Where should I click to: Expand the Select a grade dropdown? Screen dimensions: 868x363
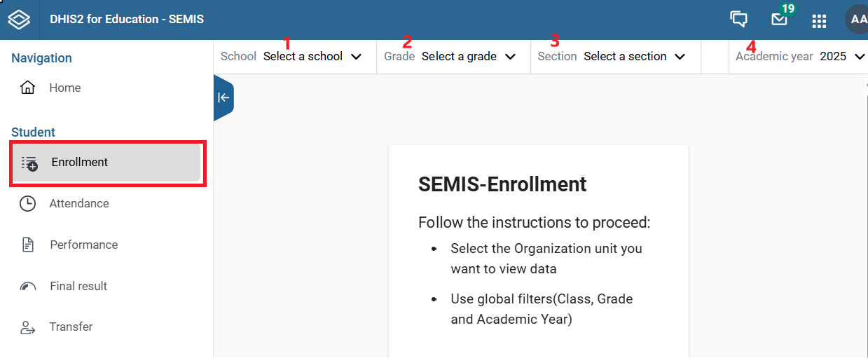pos(469,56)
